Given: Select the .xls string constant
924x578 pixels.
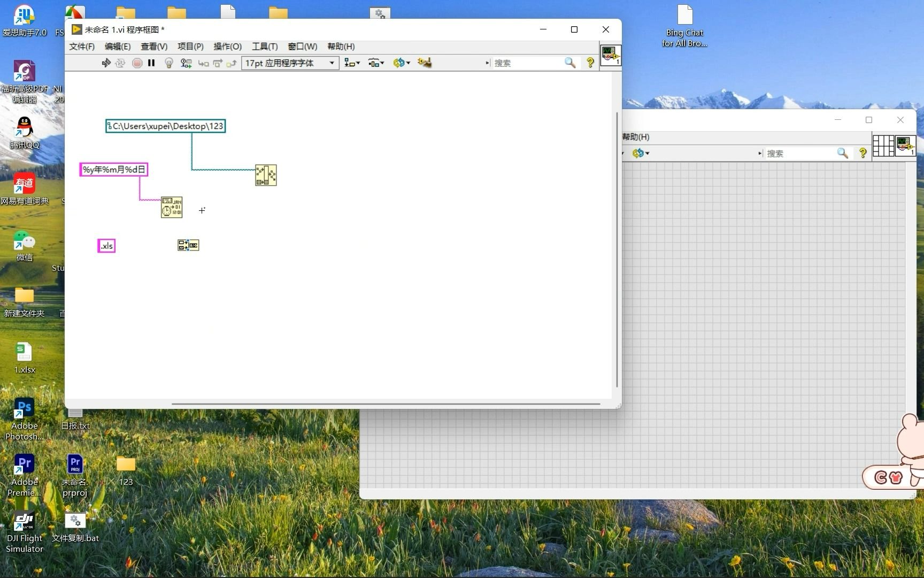Looking at the screenshot, I should [x=106, y=246].
